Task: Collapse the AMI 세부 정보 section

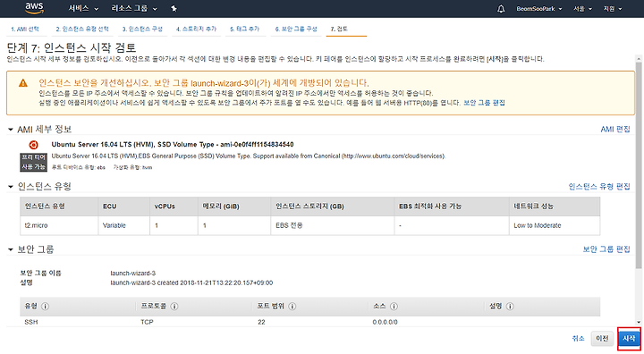Action: (10, 130)
